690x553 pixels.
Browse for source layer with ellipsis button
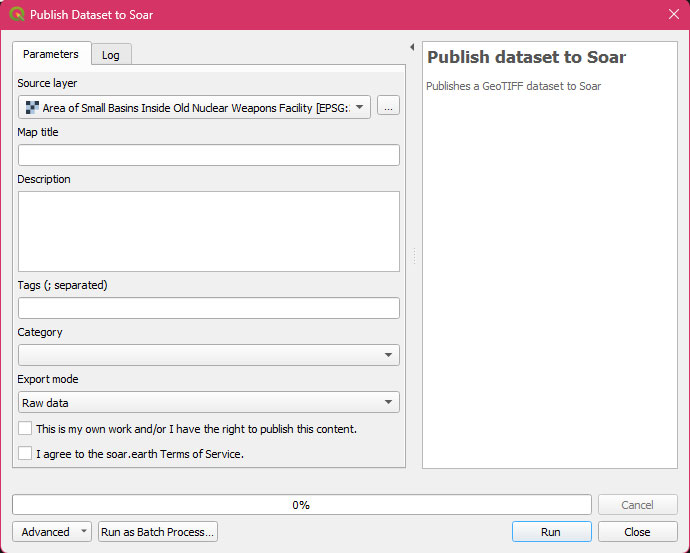point(388,106)
